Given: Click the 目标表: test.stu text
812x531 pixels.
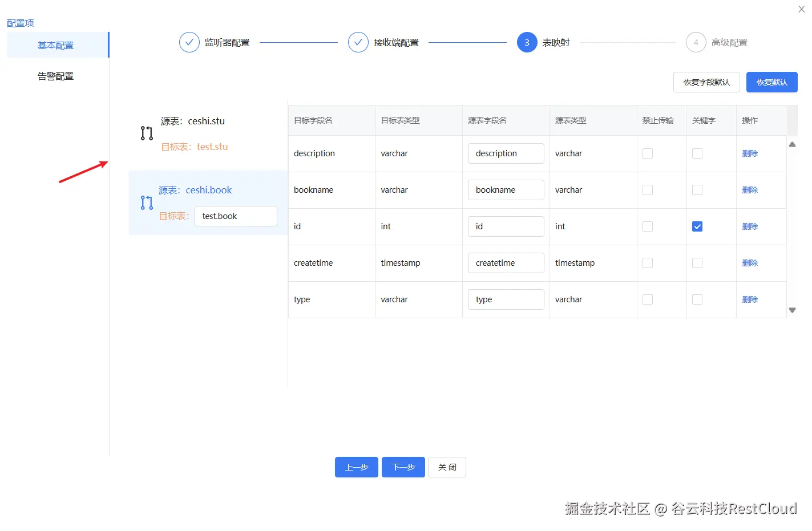Looking at the screenshot, I should point(195,147).
